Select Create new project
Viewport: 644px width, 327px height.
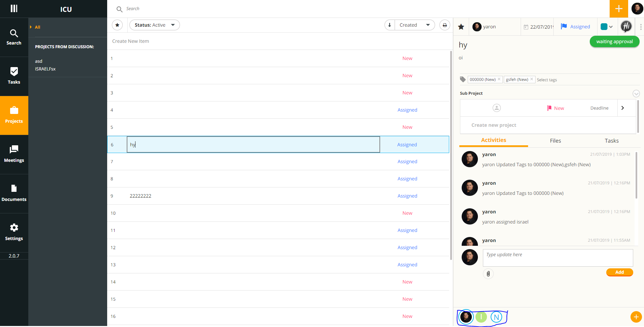pyautogui.click(x=493, y=125)
